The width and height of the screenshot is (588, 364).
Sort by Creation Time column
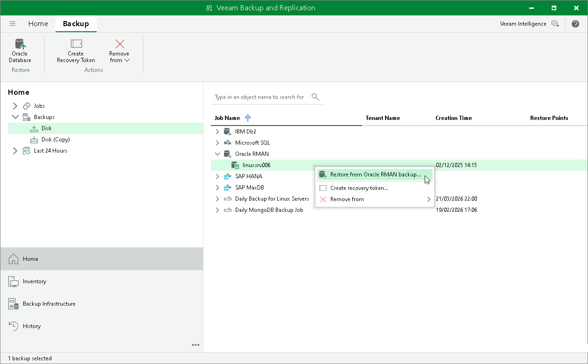coord(454,118)
